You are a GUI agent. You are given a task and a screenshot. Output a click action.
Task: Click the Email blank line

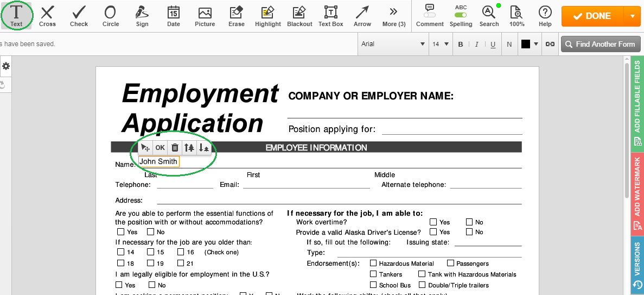(307, 185)
